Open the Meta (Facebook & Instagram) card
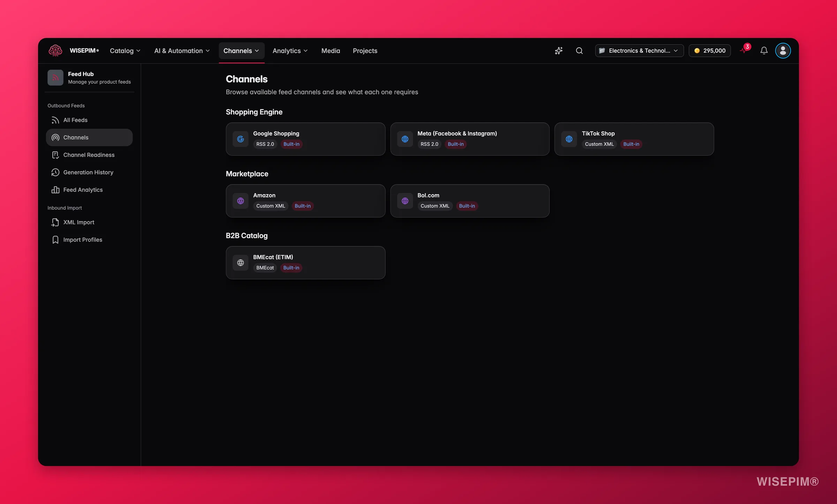837x504 pixels. coord(470,139)
